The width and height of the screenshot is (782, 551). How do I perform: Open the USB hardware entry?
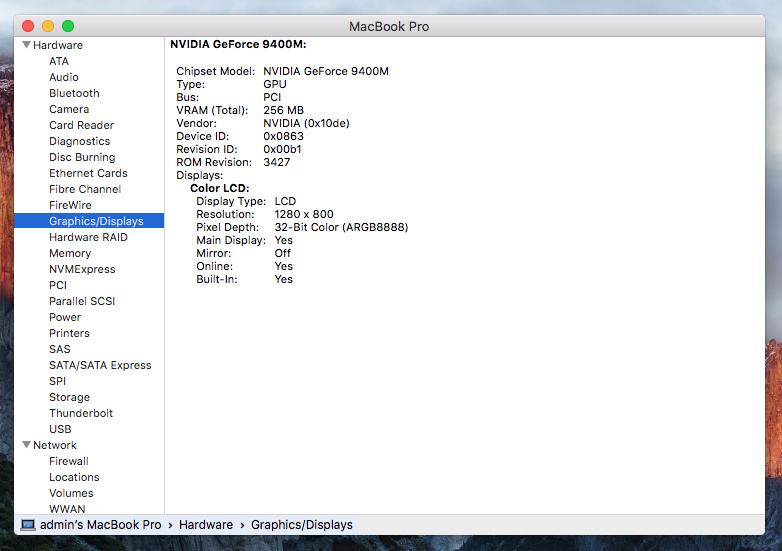[x=60, y=429]
